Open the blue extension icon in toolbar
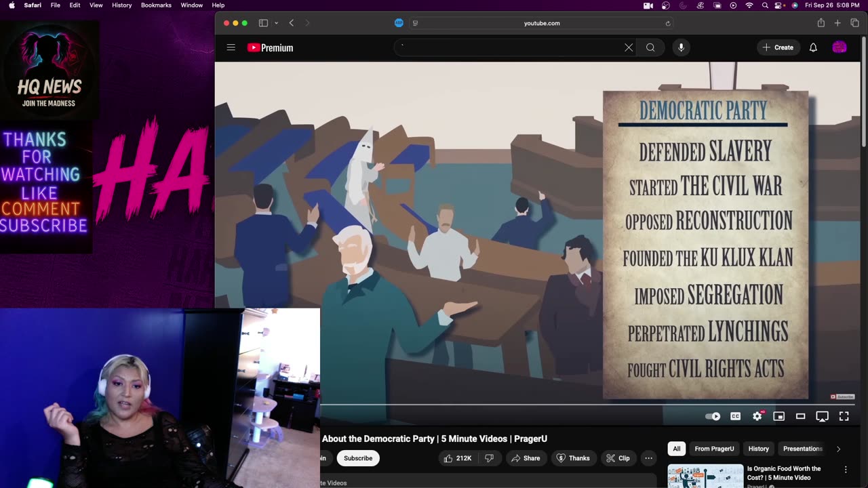Image resolution: width=868 pixels, height=488 pixels. pos(399,23)
